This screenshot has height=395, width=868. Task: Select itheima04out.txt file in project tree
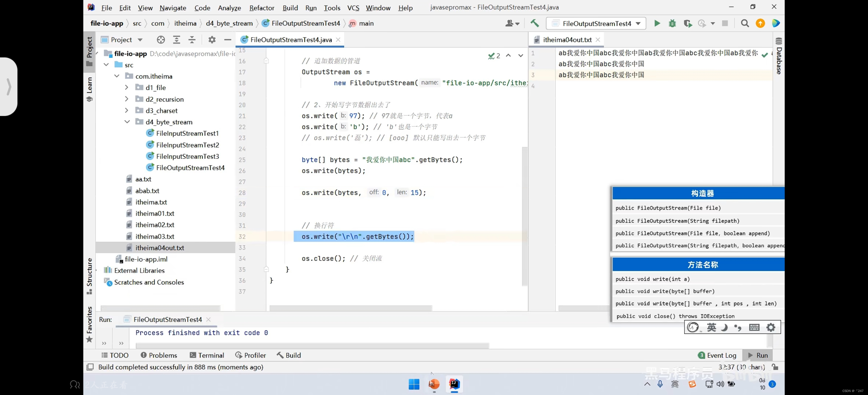[x=159, y=248]
